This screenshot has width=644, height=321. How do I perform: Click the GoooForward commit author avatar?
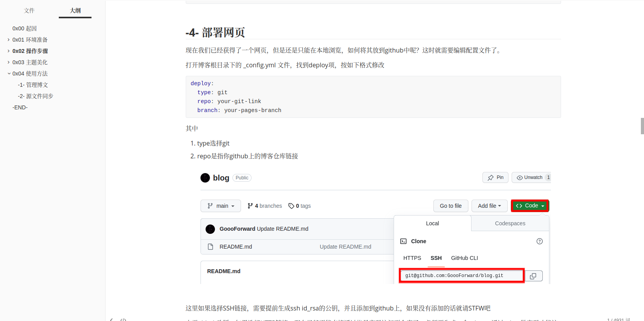tap(210, 229)
